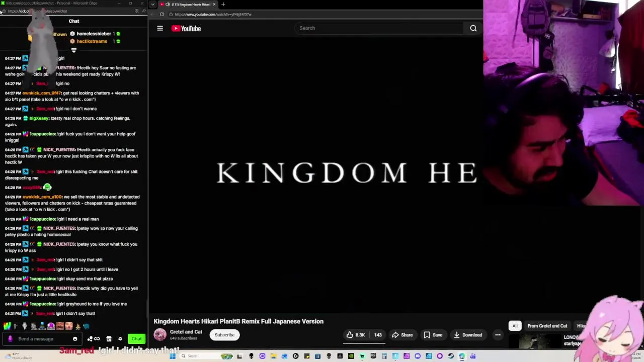644x362 pixels.
Task: Select the From Gretel and Cat chip
Action: tap(547, 326)
